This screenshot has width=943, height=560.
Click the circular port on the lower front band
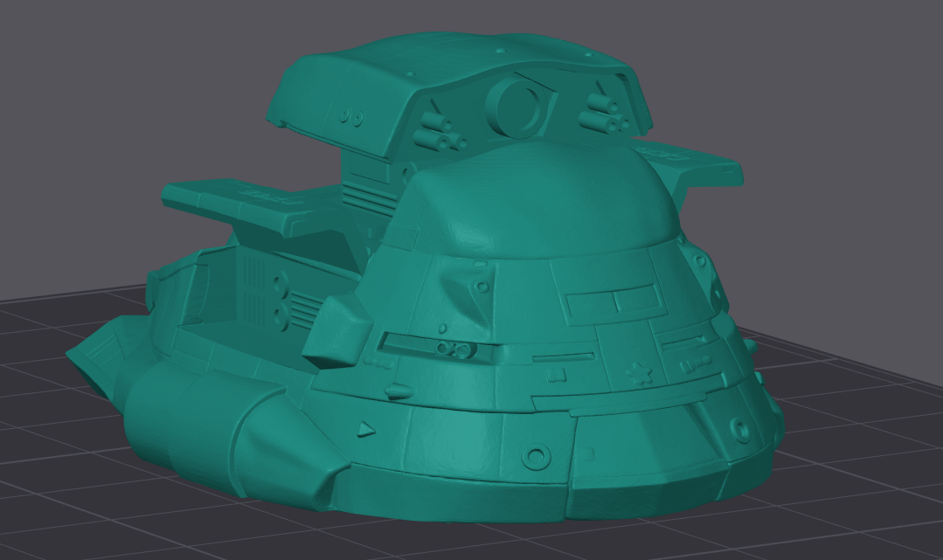pos(531,457)
